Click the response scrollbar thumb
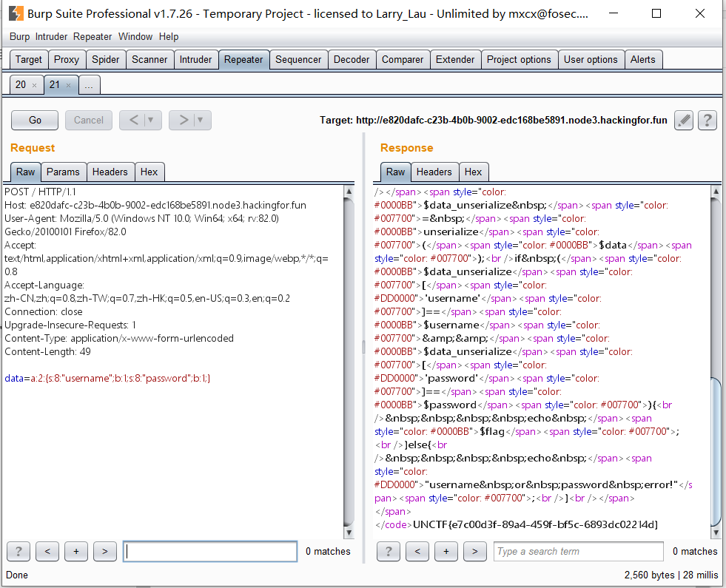 (x=716, y=451)
